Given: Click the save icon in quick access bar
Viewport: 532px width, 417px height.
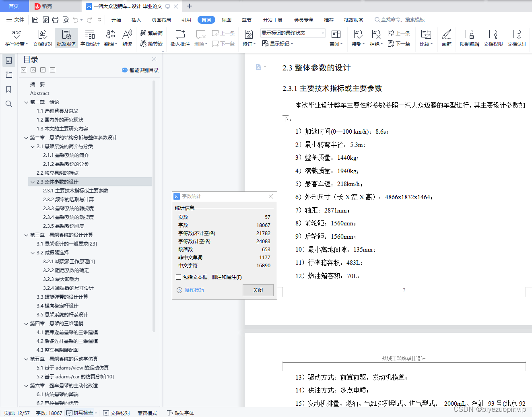Looking at the screenshot, I should [x=35, y=20].
